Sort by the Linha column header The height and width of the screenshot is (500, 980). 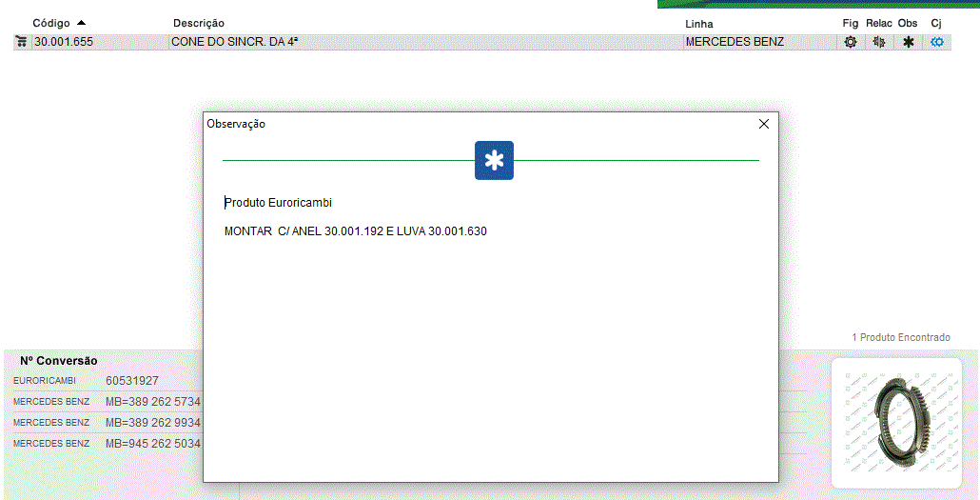[x=698, y=23]
